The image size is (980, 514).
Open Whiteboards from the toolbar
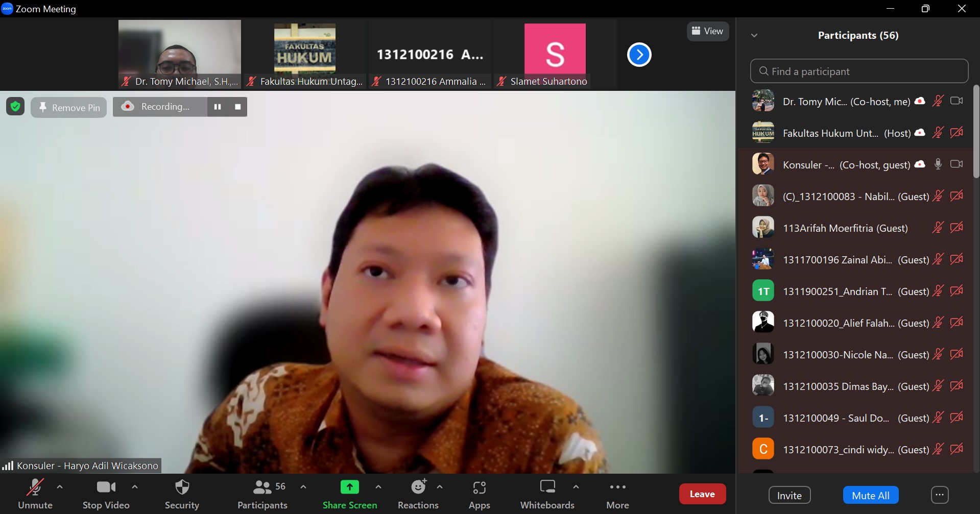(547, 494)
